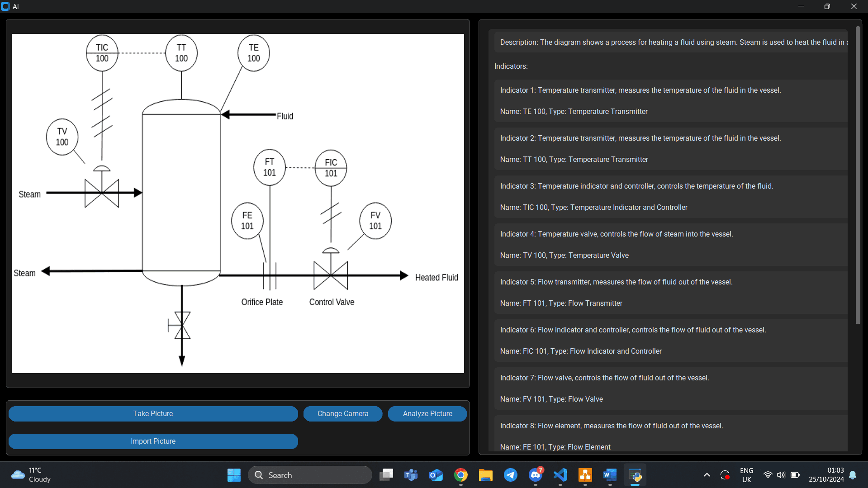Image resolution: width=868 pixels, height=488 pixels.
Task: Select 'Name: FV 101' result line
Action: [x=551, y=399]
